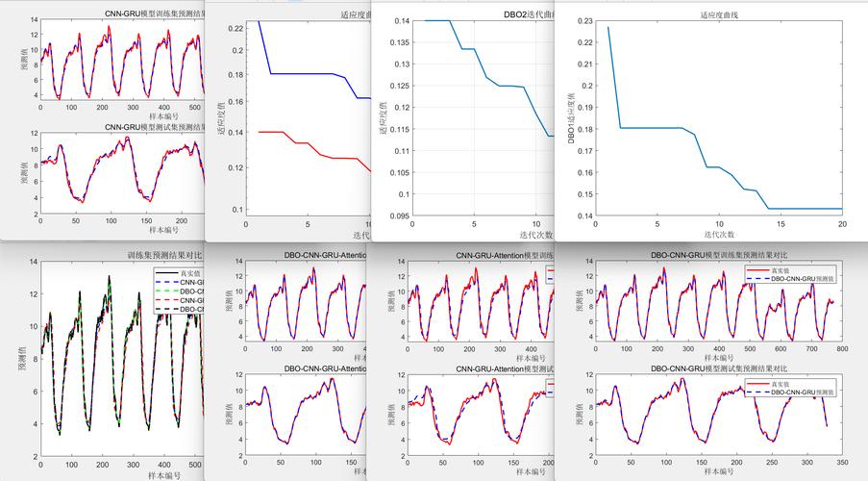
Task: Click 样本编号 label under CNN-GRU-Attention training plot
Action: [531, 358]
